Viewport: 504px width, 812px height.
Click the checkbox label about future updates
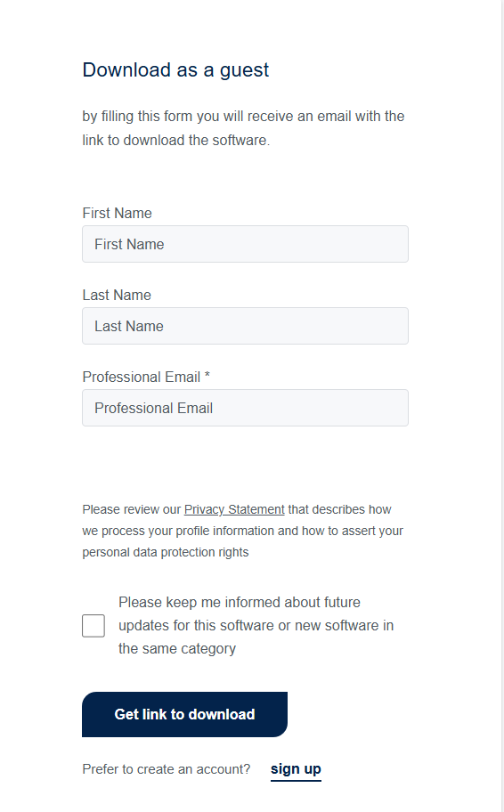point(256,626)
